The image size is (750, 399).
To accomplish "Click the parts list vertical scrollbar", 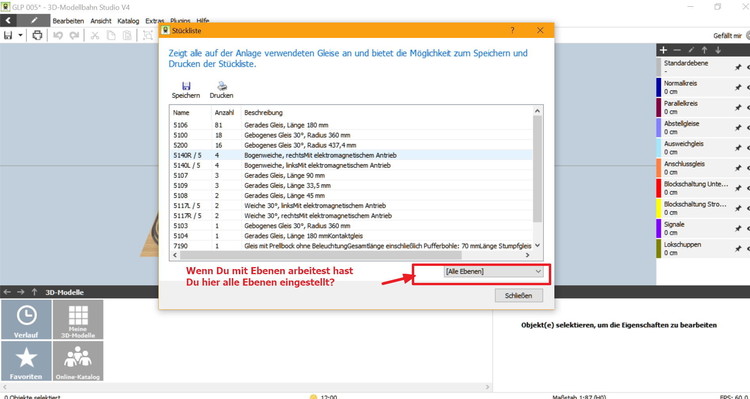I will tap(537, 168).
